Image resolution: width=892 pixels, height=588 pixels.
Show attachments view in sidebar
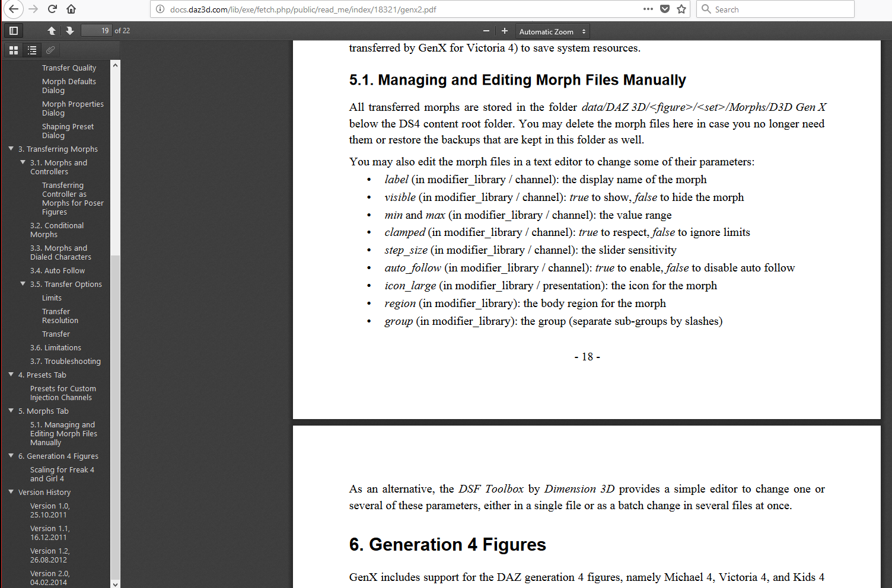[50, 50]
